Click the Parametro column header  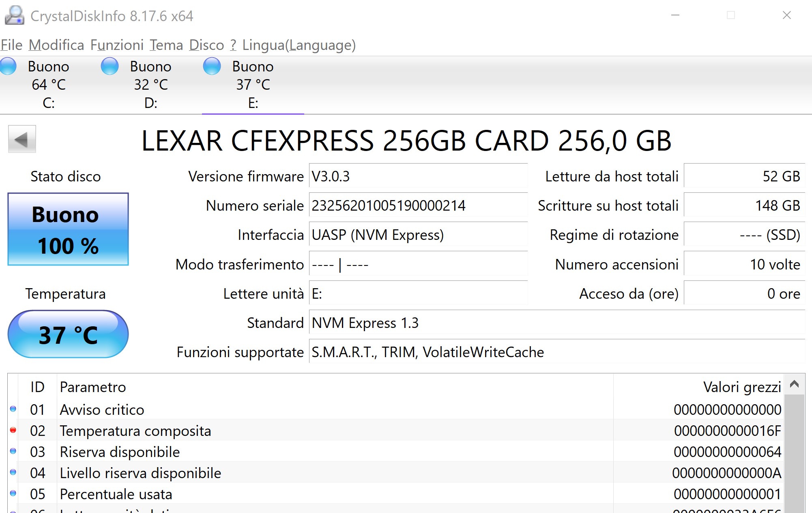pos(335,387)
